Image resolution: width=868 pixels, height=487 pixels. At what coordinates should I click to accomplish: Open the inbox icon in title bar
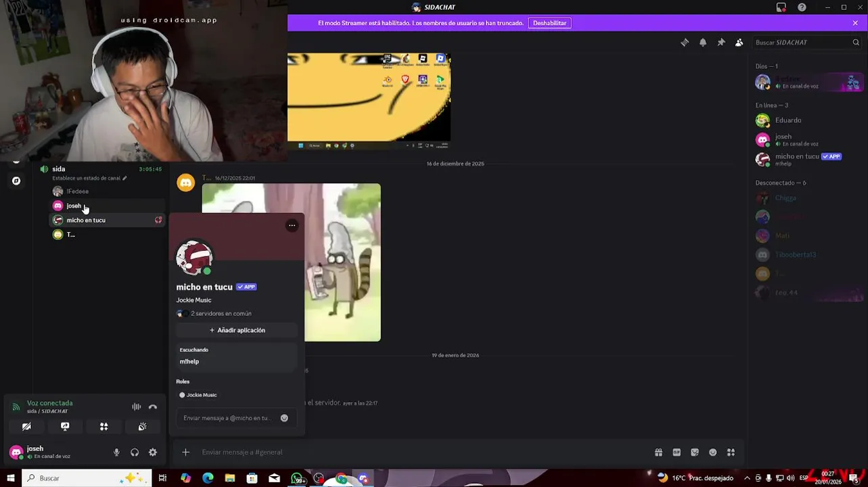781,7
